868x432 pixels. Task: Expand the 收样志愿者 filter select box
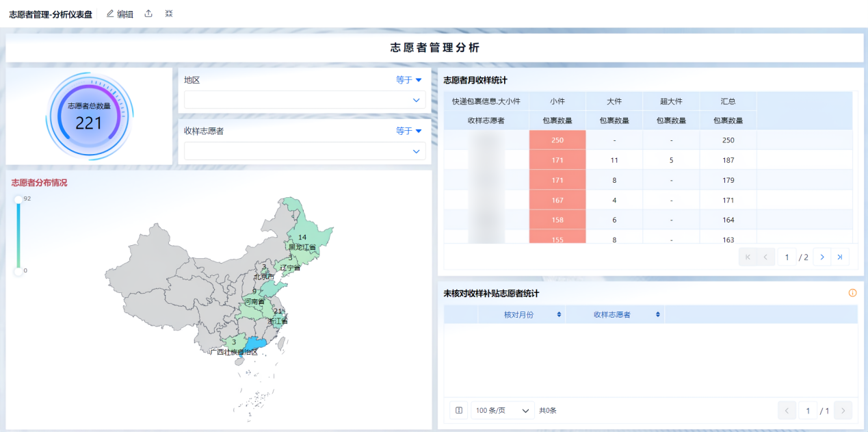(x=304, y=151)
